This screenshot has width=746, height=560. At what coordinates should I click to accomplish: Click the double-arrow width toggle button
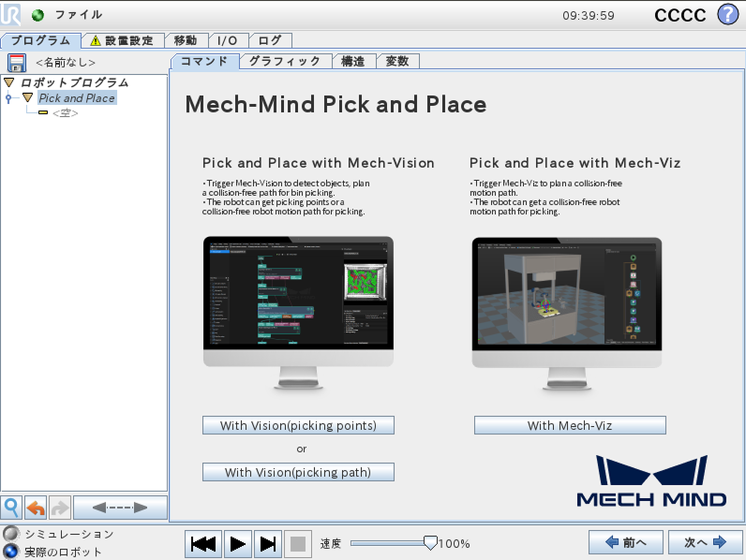[x=120, y=508]
